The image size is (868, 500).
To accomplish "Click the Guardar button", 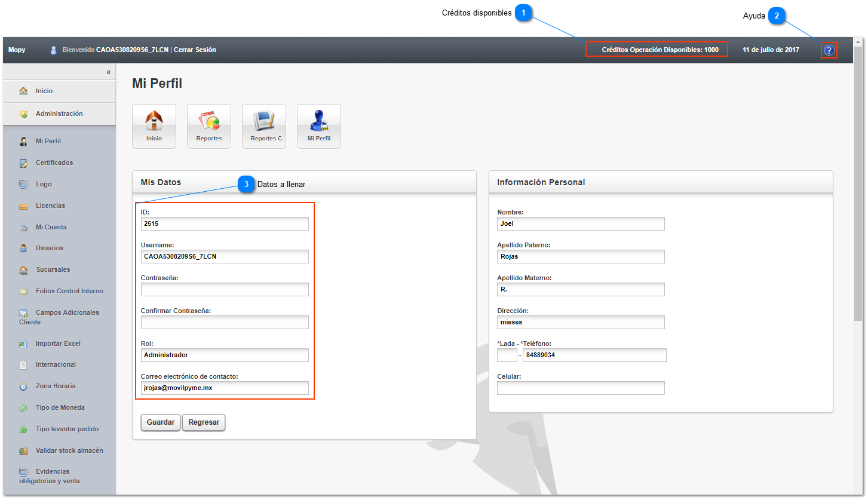I will pyautogui.click(x=161, y=422).
